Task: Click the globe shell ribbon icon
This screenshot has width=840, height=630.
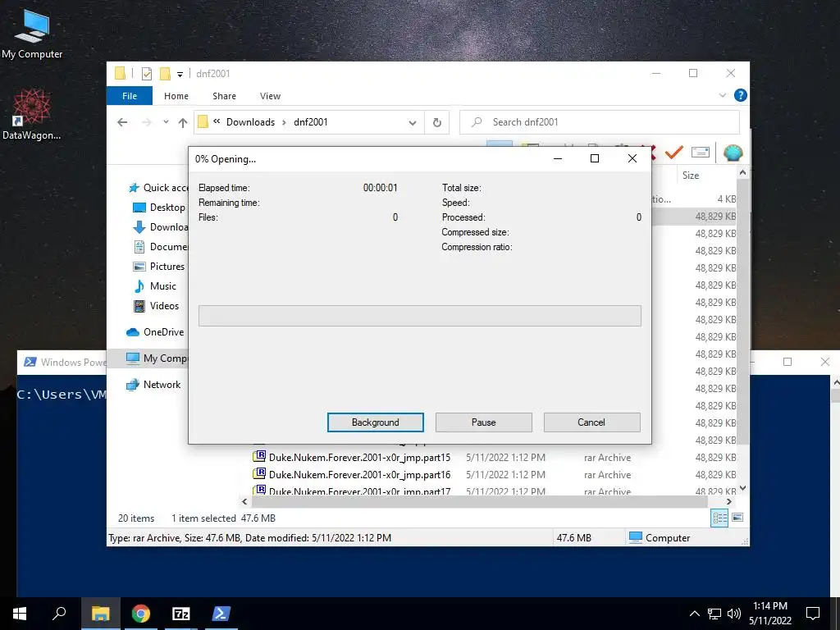Action: 733,153
